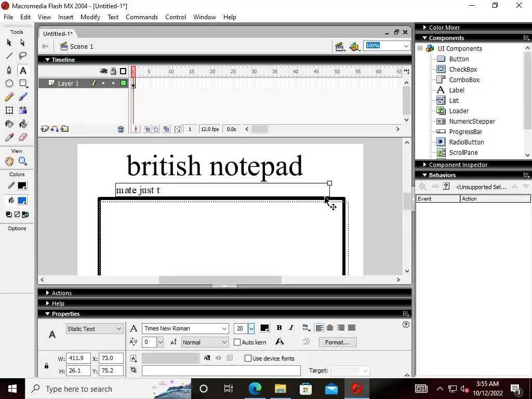Toggle Layer 1 green outline square
This screenshot has height=399, width=532.
tap(123, 83)
